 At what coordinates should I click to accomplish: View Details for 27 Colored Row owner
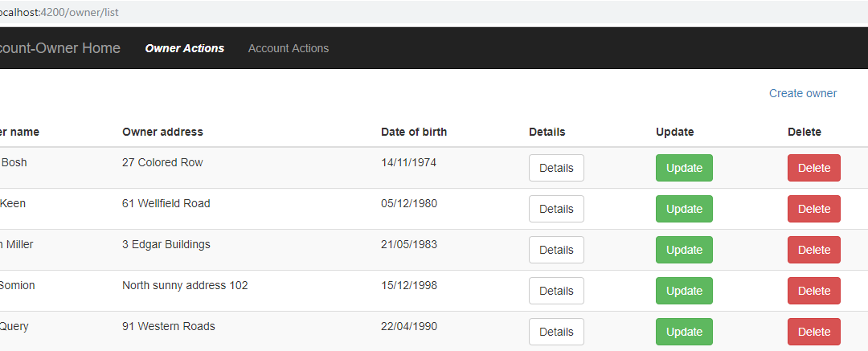pos(556,168)
